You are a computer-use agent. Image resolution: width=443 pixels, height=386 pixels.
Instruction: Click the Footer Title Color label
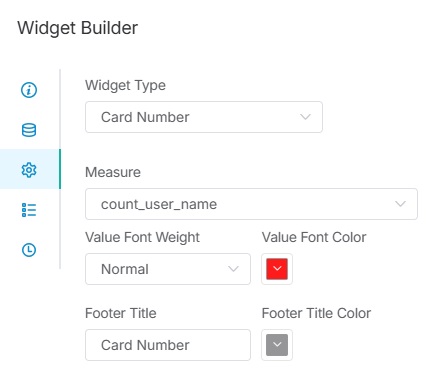[316, 313]
